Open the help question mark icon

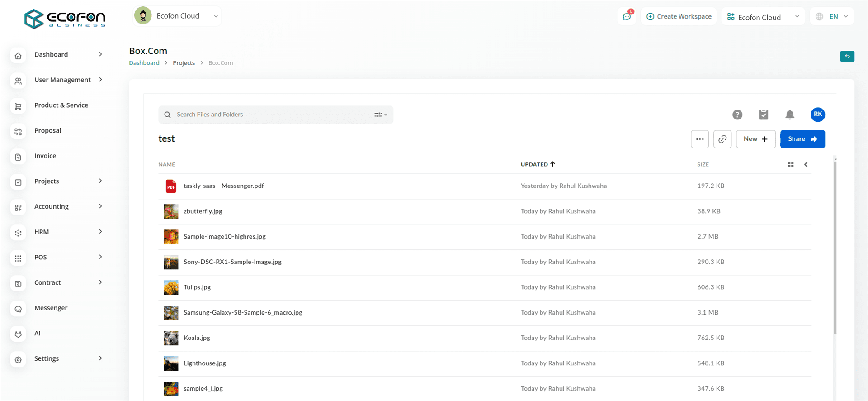pyautogui.click(x=737, y=115)
